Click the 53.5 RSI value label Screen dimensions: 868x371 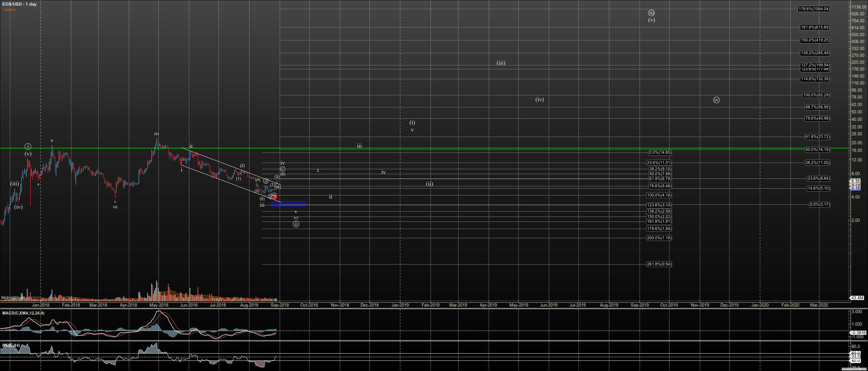(x=856, y=357)
